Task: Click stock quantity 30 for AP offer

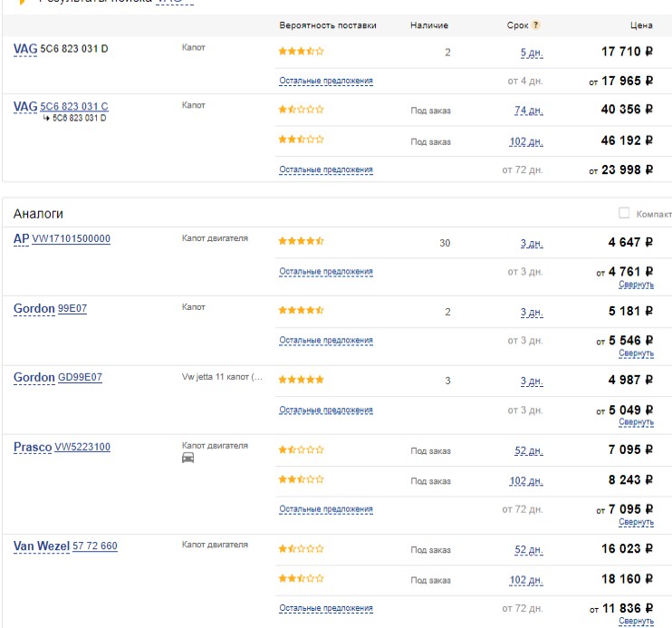Action: [x=445, y=243]
